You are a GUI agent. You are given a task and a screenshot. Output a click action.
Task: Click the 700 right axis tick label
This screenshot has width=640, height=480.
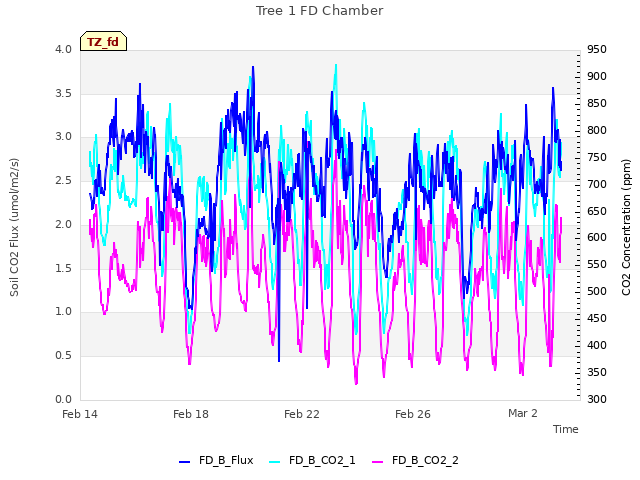tap(597, 184)
